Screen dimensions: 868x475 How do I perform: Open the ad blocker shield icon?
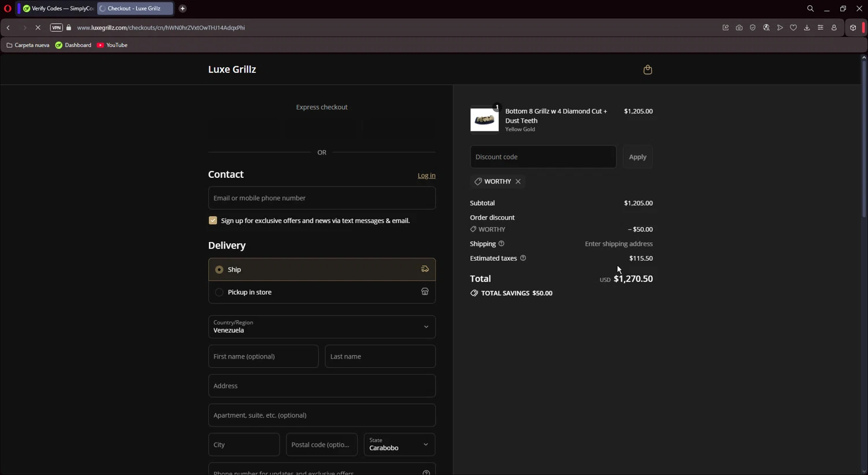pyautogui.click(x=753, y=28)
